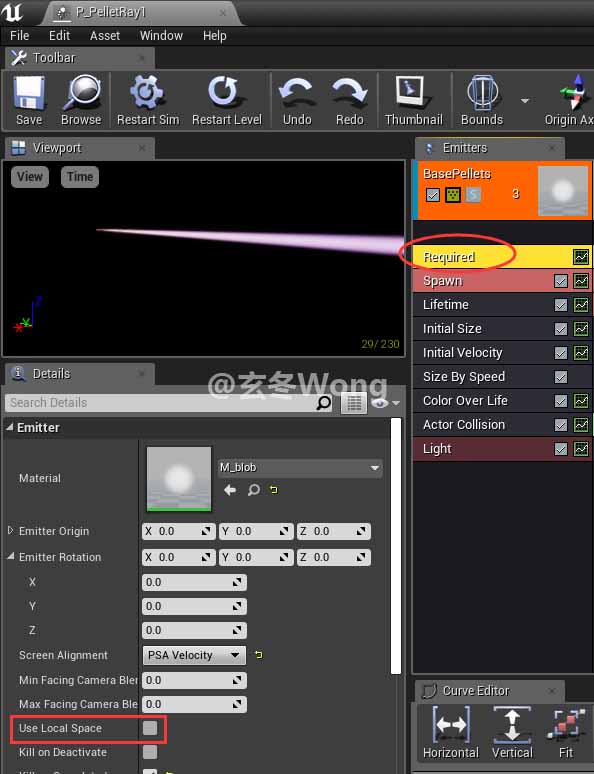Disable the Spawn module checkbox
The height and width of the screenshot is (774, 594).
click(x=560, y=281)
